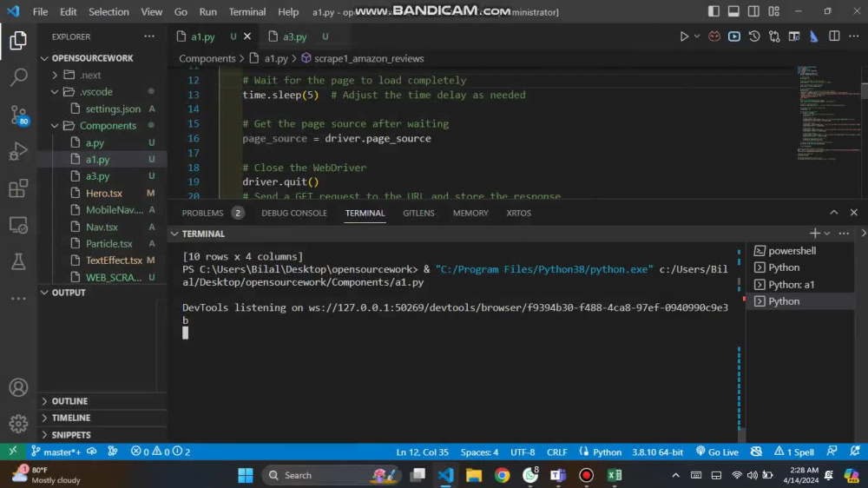The image size is (868, 488).
Task: Run the Python file with play button
Action: (684, 36)
